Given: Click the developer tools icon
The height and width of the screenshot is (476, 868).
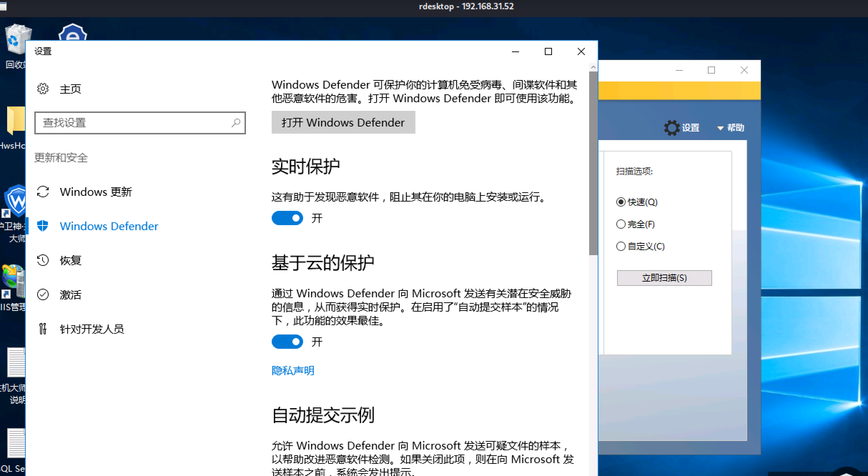Looking at the screenshot, I should tap(43, 329).
